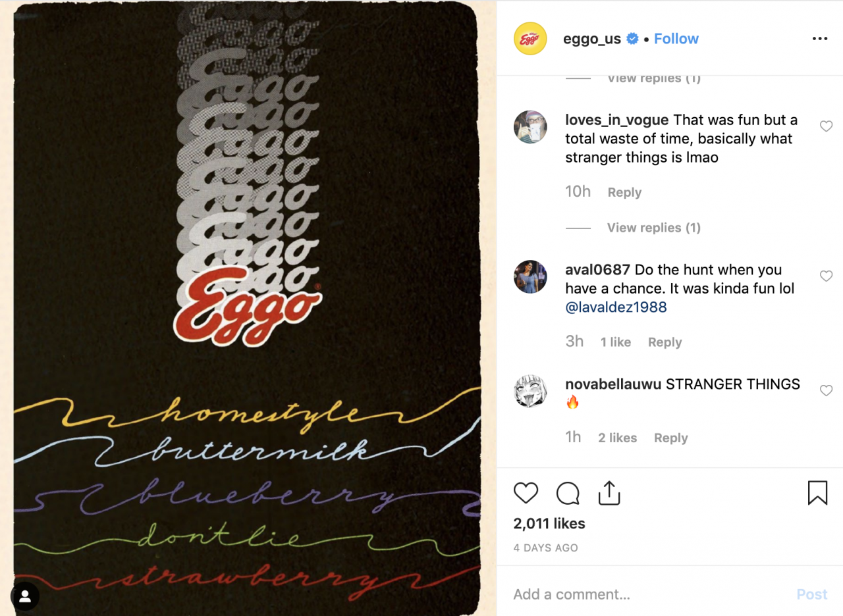Share the post via share icon
Screen dimensions: 843x616
coord(609,493)
